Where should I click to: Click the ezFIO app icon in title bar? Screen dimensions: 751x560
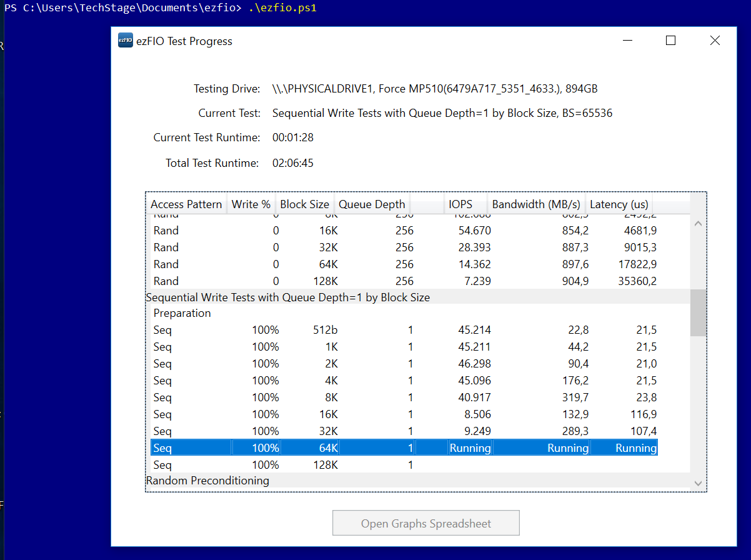tap(126, 41)
